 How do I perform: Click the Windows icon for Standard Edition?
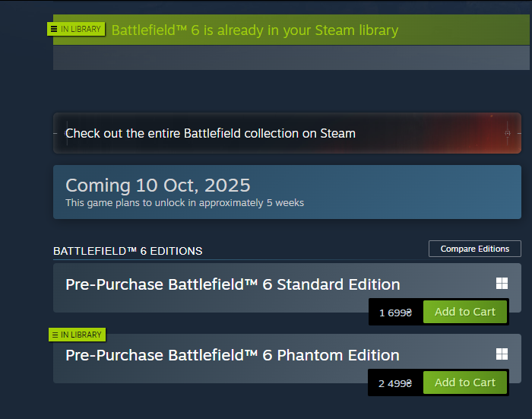[x=502, y=283]
